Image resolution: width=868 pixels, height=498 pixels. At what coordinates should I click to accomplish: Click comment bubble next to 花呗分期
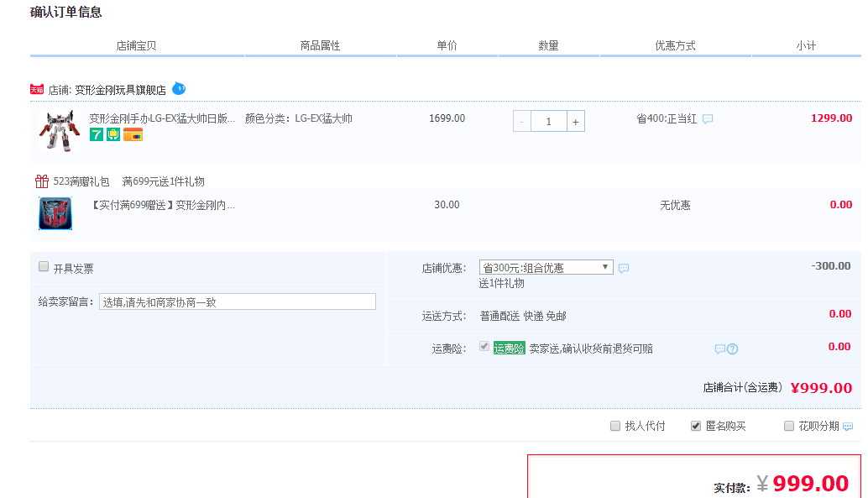point(848,426)
